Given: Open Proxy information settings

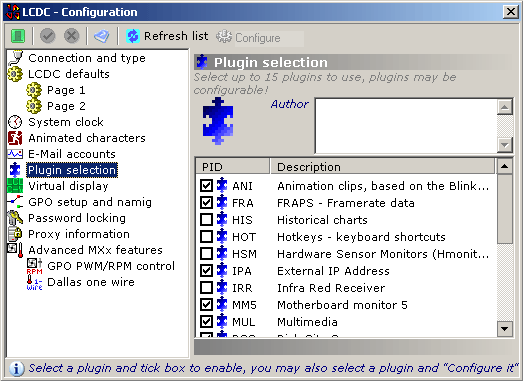Looking at the screenshot, I should (x=79, y=234).
